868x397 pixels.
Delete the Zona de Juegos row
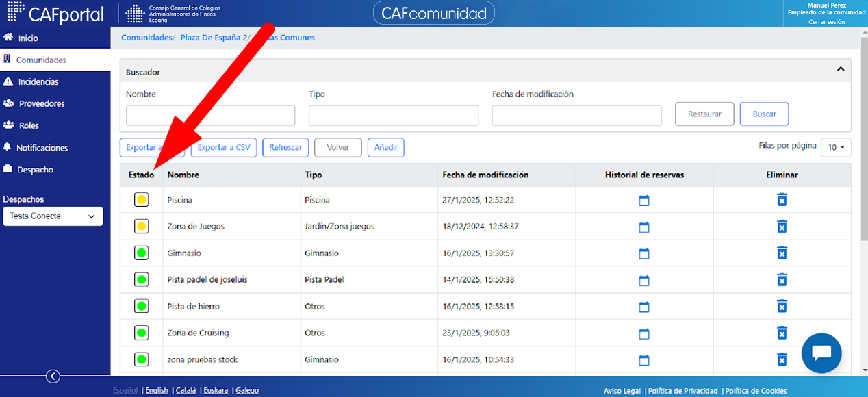coord(782,227)
